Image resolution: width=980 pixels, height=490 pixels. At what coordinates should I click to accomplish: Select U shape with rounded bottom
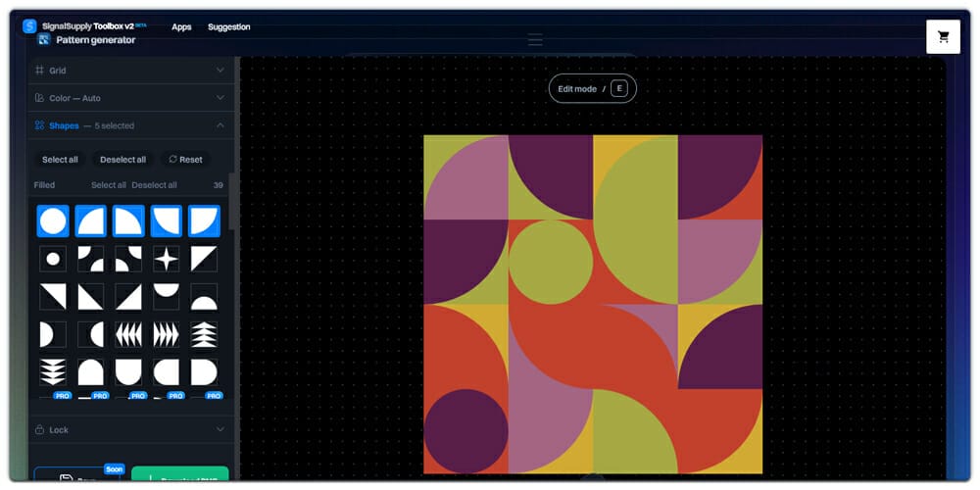(128, 372)
